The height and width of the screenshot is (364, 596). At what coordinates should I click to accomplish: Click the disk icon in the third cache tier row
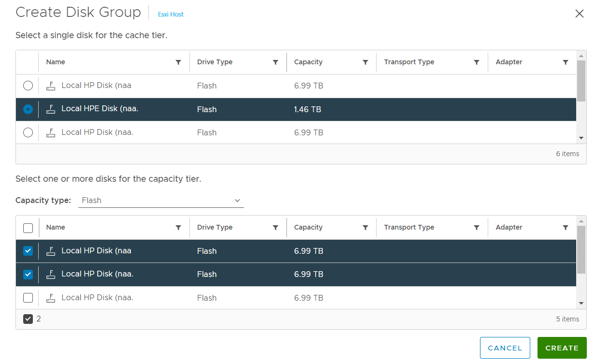coord(51,132)
